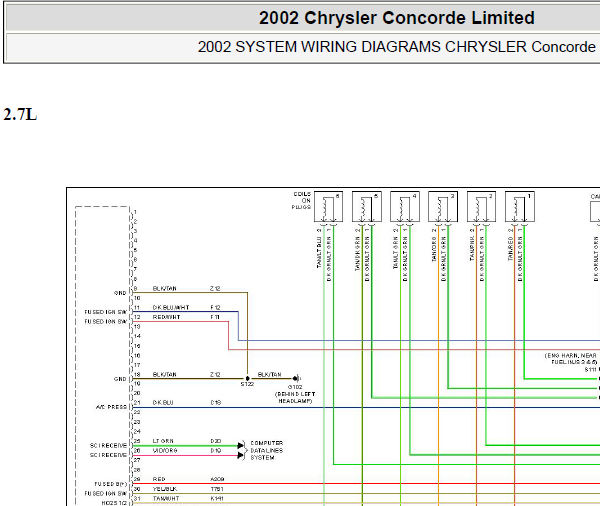The width and height of the screenshot is (600, 506).
Task: Click 'SCI RECEIVE' label beside pin 26
Action: tap(108, 455)
